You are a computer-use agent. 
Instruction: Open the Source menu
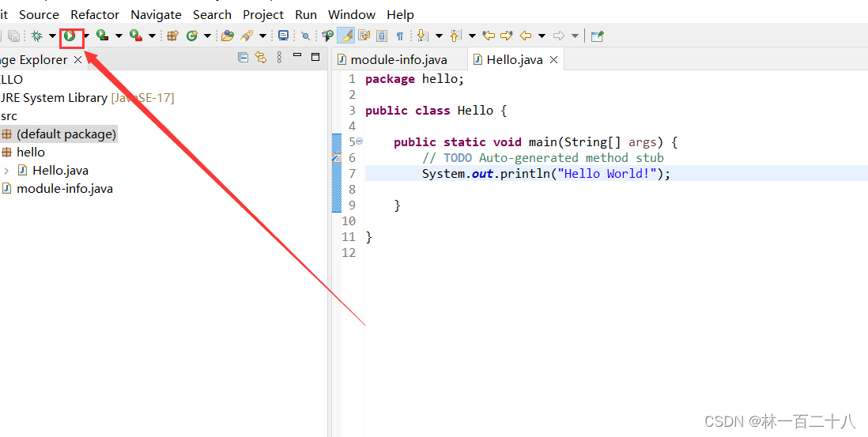point(40,15)
